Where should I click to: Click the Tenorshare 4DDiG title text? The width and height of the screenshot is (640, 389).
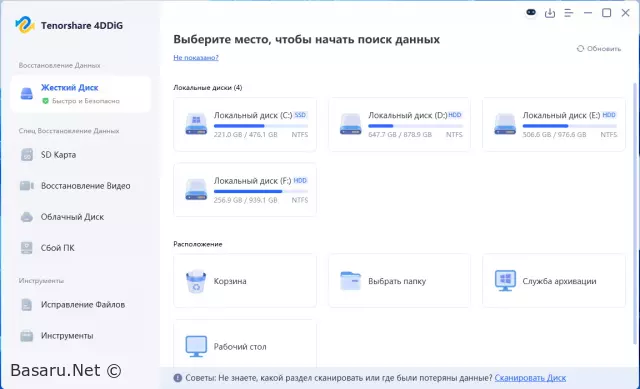coord(82,25)
